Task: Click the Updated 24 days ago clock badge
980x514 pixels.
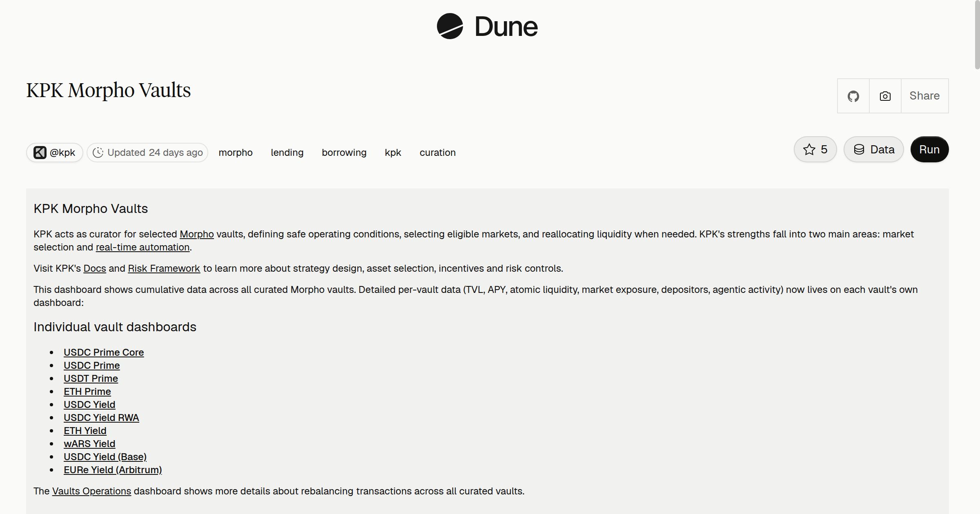Action: (x=147, y=153)
